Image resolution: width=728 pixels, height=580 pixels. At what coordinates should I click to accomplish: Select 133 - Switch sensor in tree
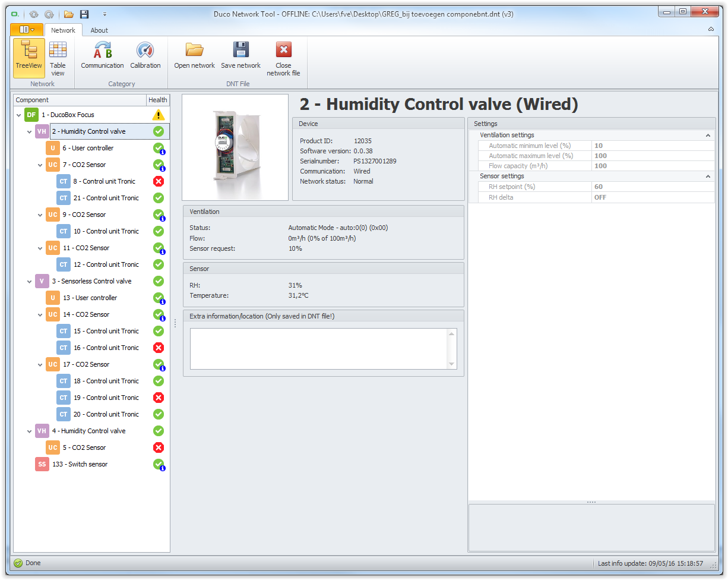[80, 464]
